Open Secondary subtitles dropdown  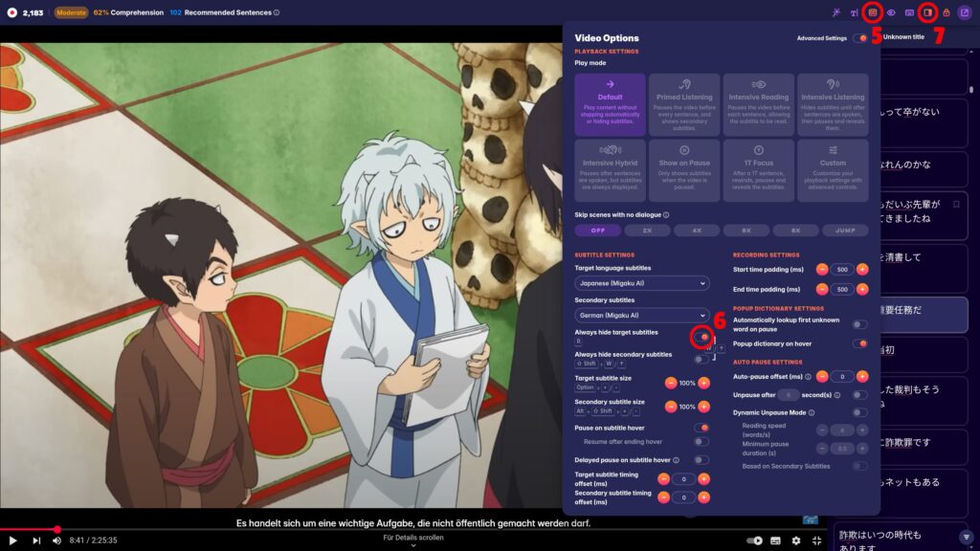642,316
